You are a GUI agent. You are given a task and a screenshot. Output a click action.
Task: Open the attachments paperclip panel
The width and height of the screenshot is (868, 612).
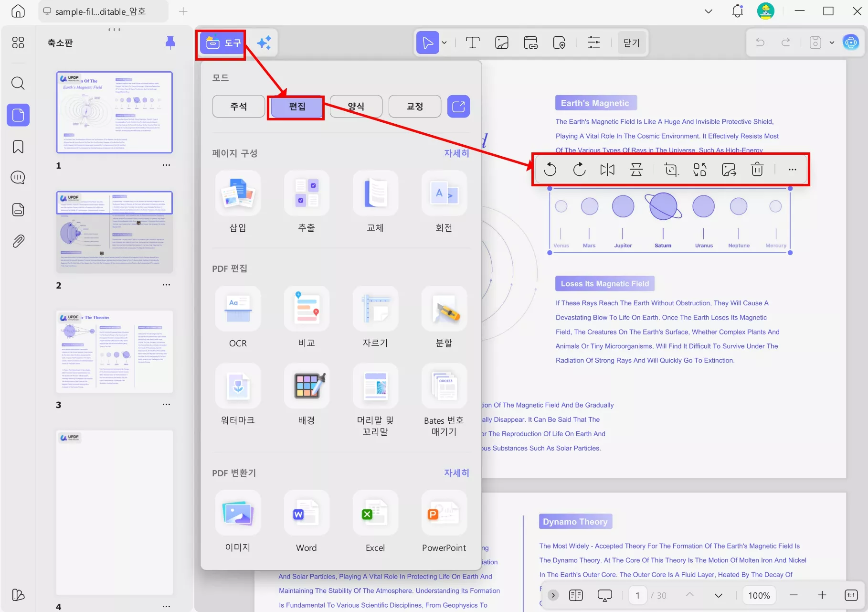[18, 241]
